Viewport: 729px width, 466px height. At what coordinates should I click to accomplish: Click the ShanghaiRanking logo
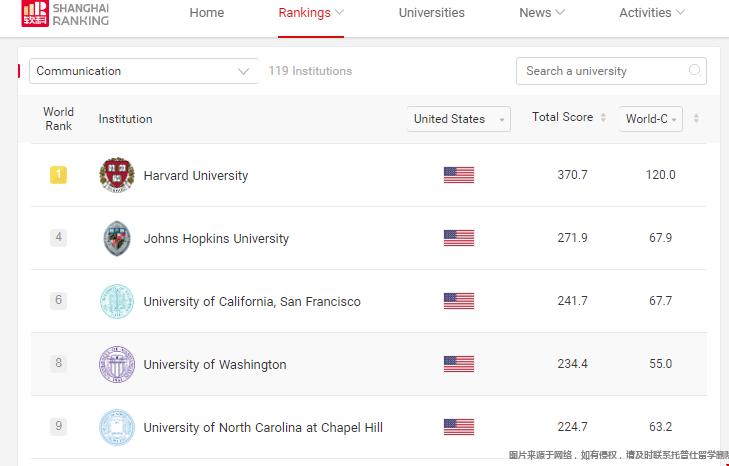coord(65,13)
